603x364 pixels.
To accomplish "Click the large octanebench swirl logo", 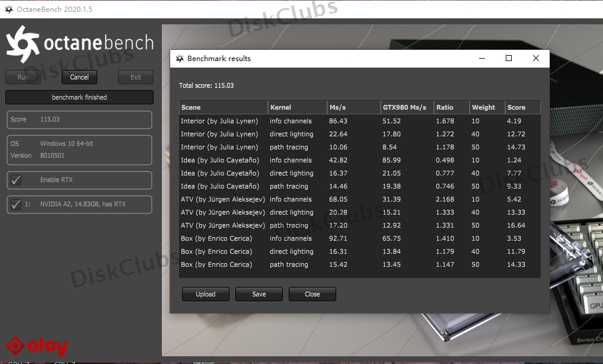I will click(x=22, y=44).
